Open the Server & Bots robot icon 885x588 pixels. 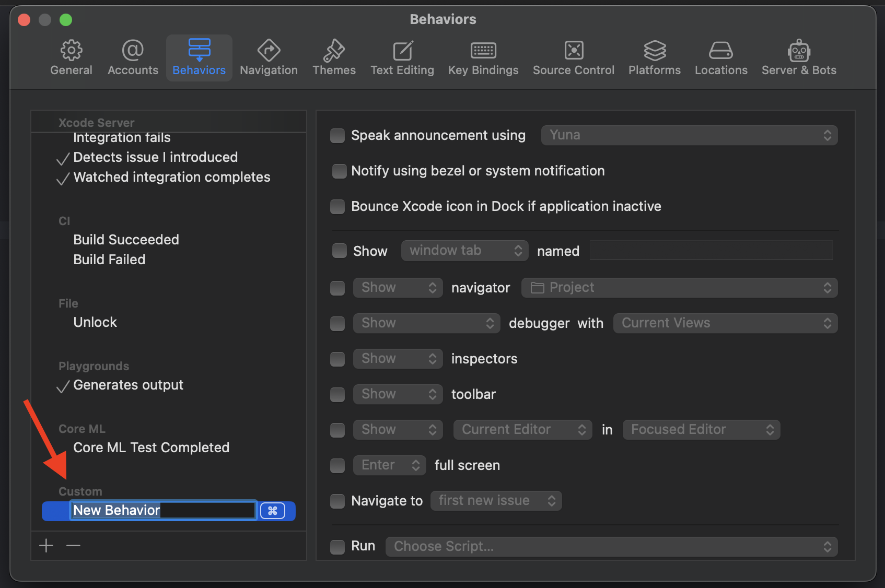(x=799, y=51)
